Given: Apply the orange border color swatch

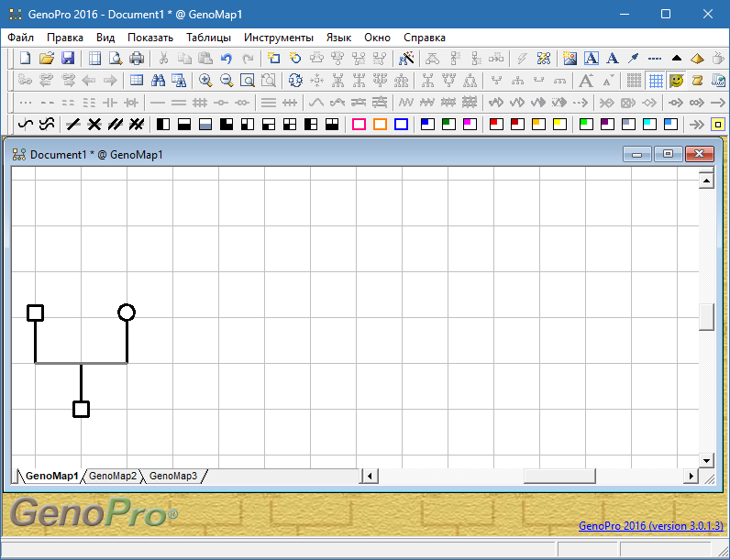Looking at the screenshot, I should coord(380,124).
